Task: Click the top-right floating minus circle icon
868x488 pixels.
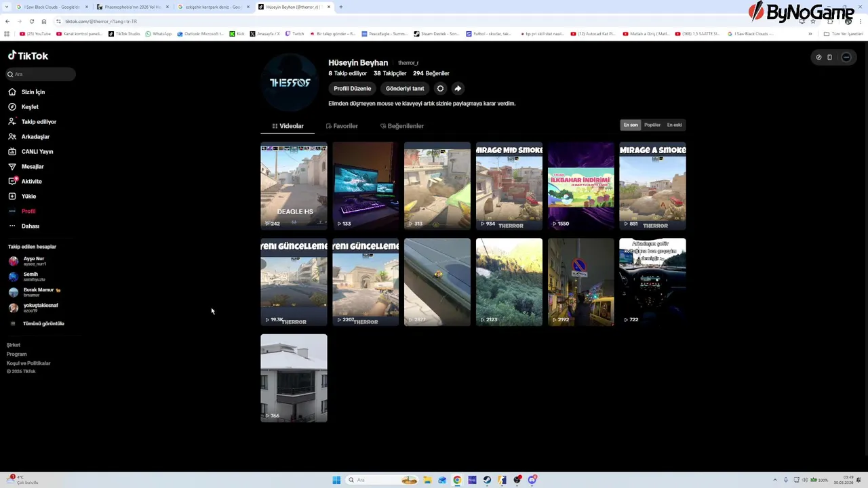Action: tap(846, 57)
